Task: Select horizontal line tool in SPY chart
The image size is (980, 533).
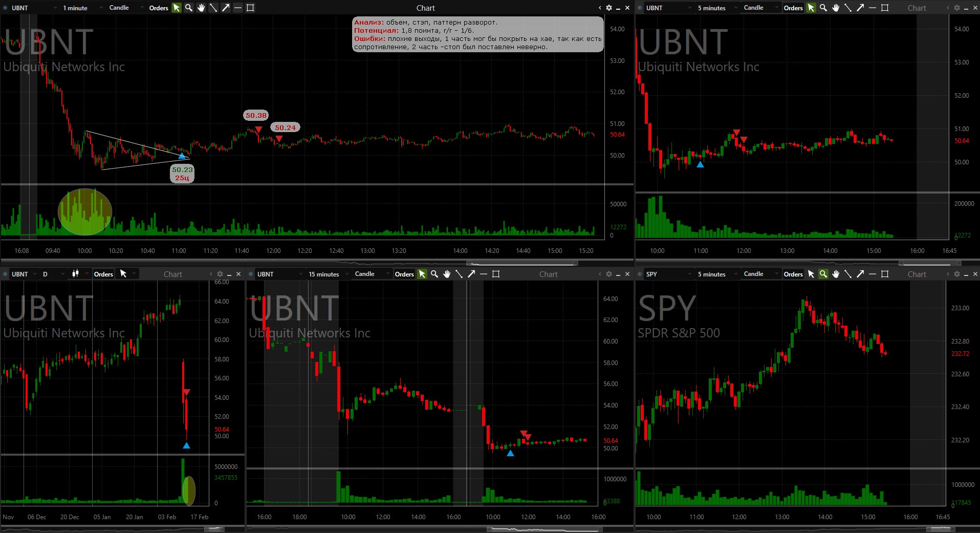Action: click(x=873, y=274)
